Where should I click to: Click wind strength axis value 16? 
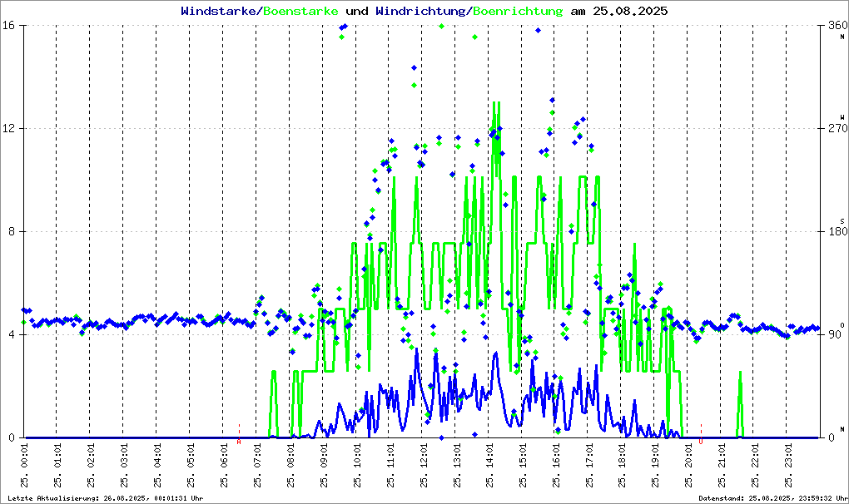(x=7, y=26)
